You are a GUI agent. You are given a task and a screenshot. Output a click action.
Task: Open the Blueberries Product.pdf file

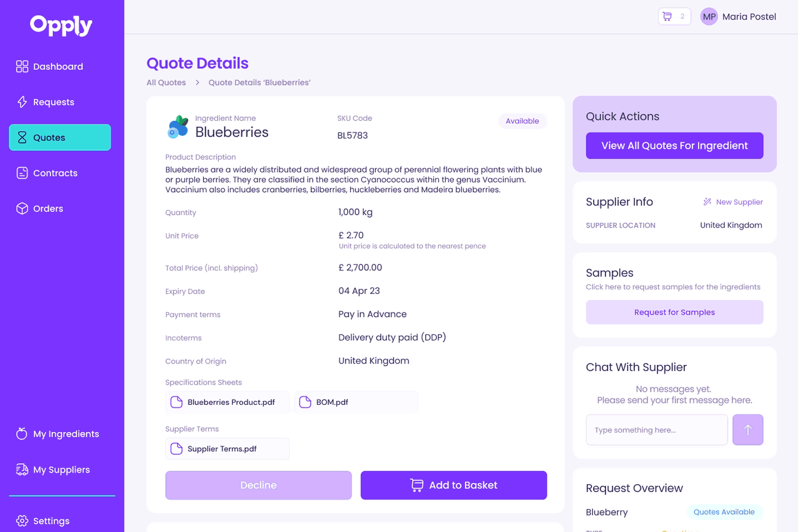227,402
